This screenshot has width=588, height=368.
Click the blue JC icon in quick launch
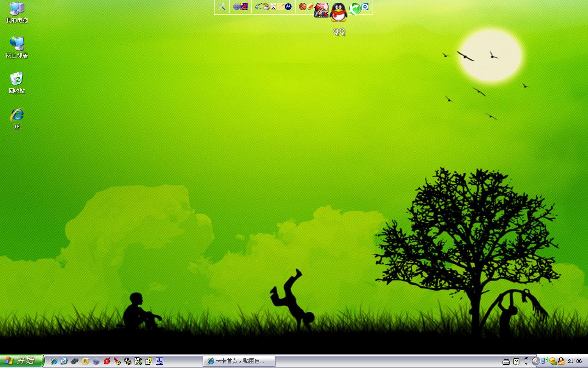pyautogui.click(x=159, y=361)
